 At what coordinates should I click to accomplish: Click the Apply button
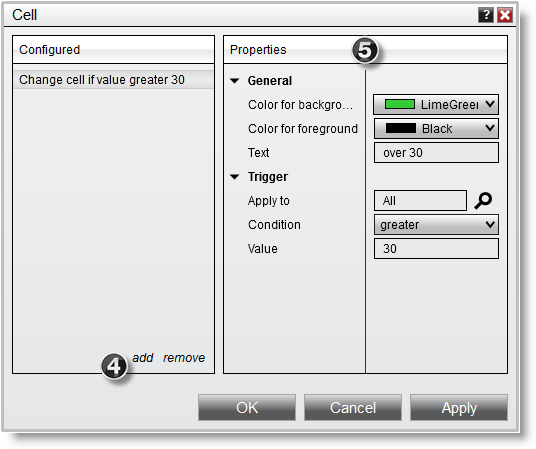click(x=459, y=408)
